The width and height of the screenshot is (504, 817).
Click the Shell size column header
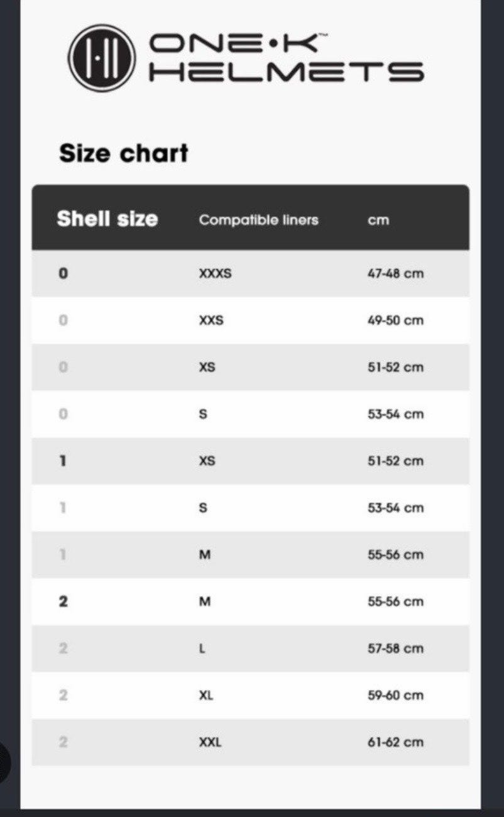click(x=107, y=219)
